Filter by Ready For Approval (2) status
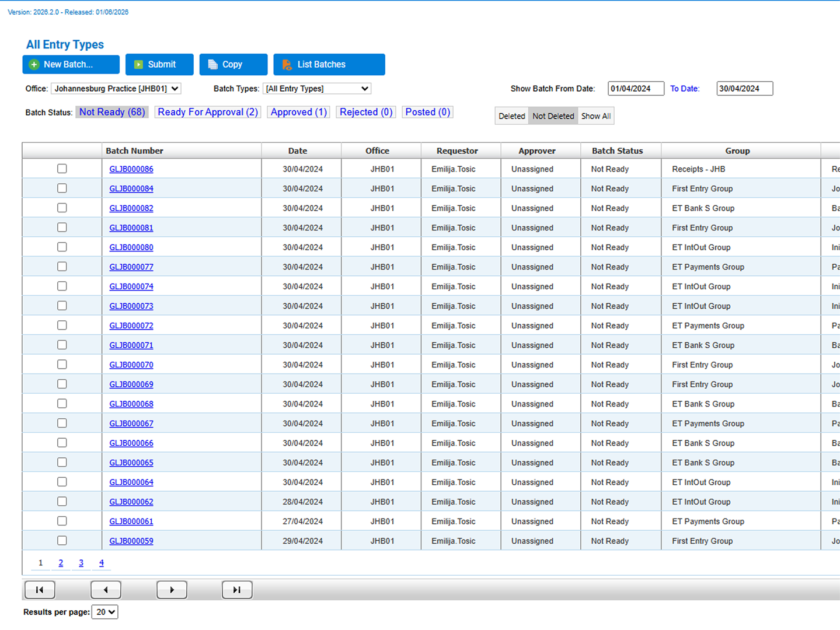The width and height of the screenshot is (840, 630). tap(208, 112)
